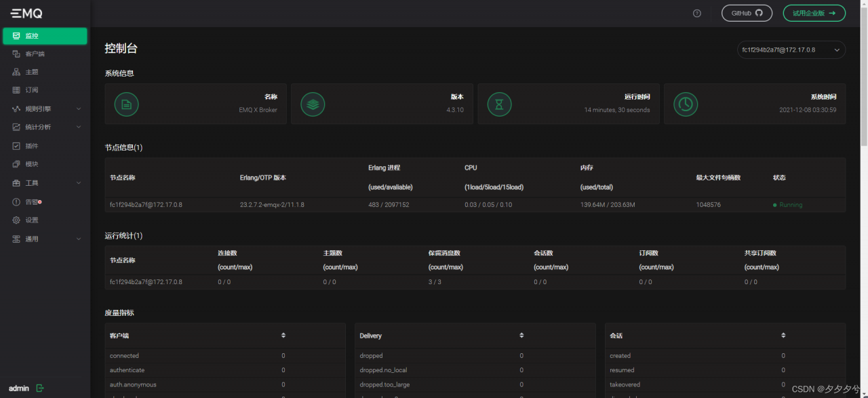Viewport: 868px width, 398px height.
Task: Click the EMQ logo
Action: tap(26, 13)
